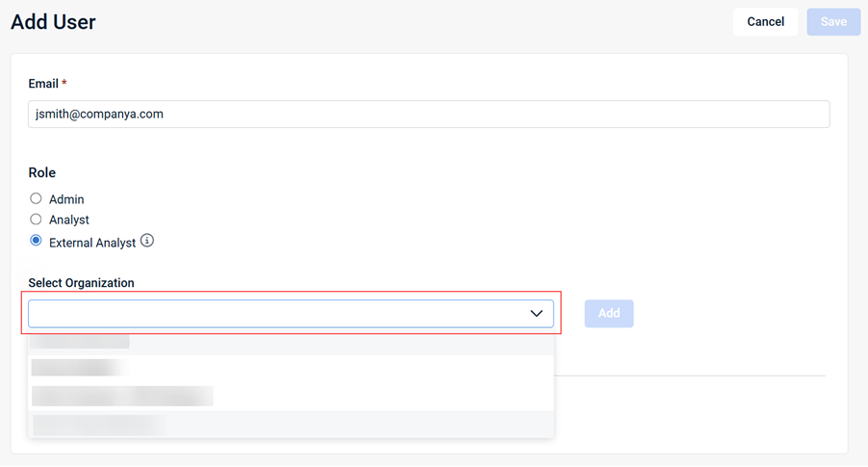Click the Add button next to dropdown
The height and width of the screenshot is (467, 868).
[x=608, y=314]
